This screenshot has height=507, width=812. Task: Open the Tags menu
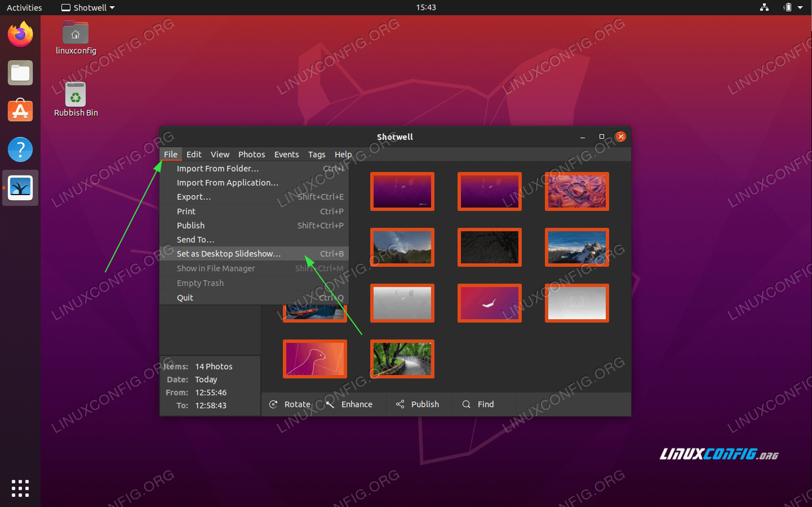pos(317,154)
